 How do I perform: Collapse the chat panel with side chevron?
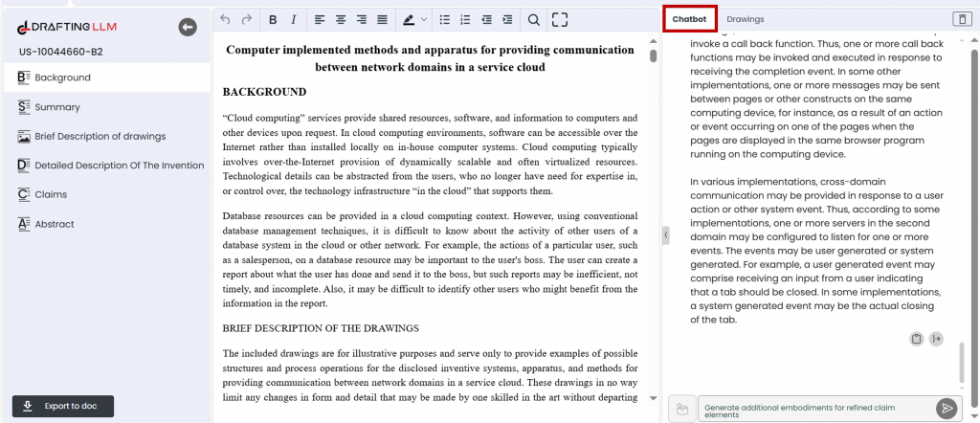666,234
